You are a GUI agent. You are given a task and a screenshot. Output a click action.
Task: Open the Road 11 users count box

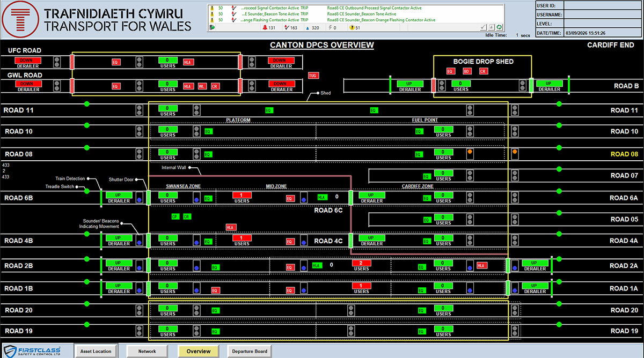(x=167, y=108)
